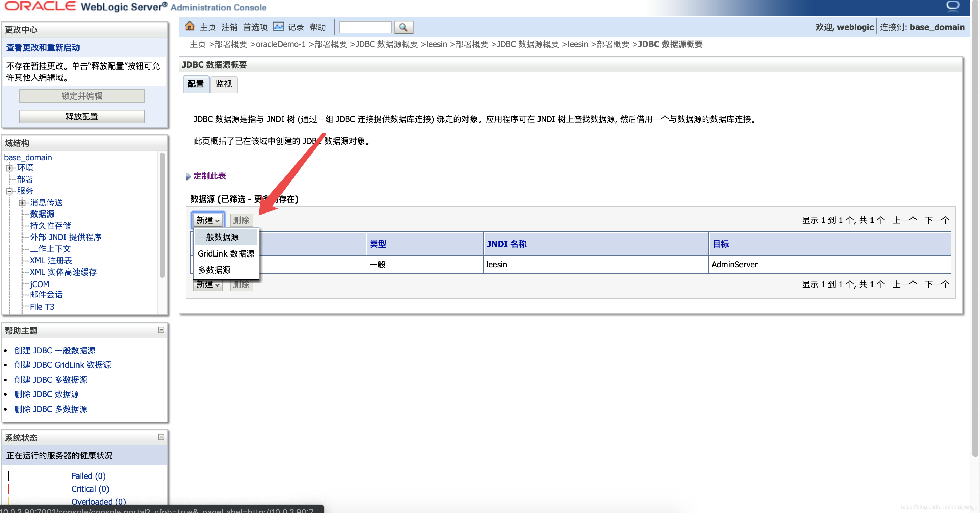Image resolution: width=980 pixels, height=513 pixels.
Task: Sort table by 类型 column header
Action: click(378, 244)
